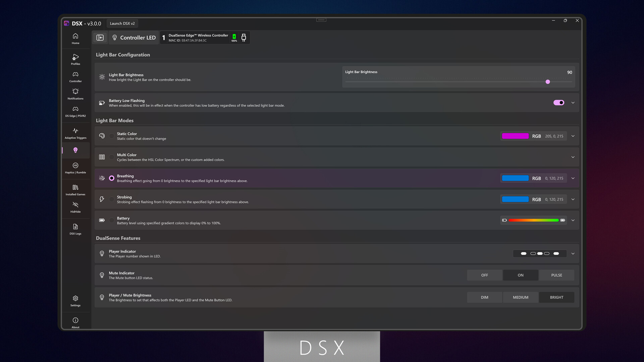Open the Haptics | Rumble section

(75, 168)
